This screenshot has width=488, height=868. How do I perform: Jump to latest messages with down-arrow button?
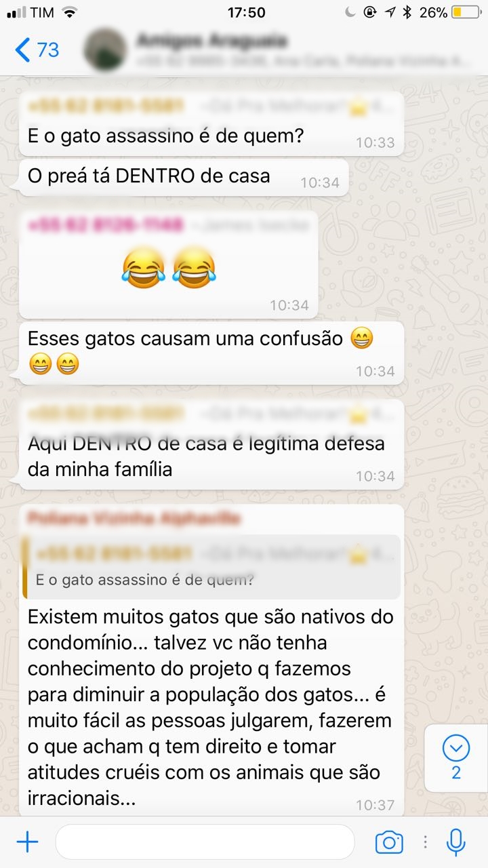pos(456,757)
